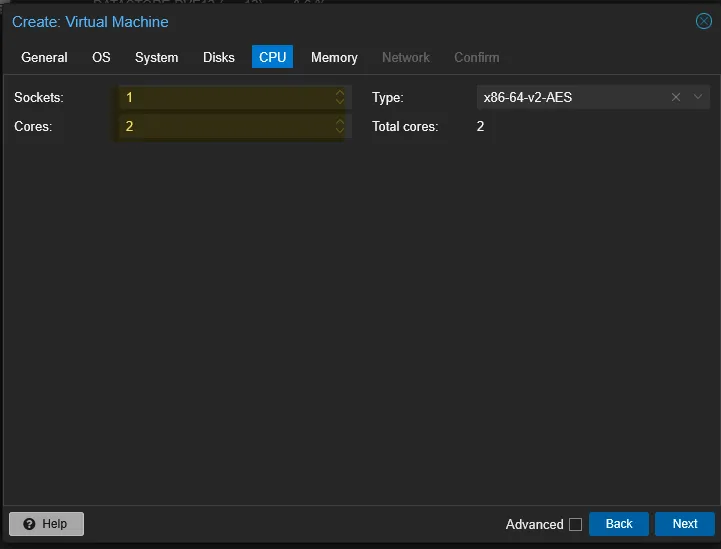Screen dimensions: 721x549
Task: Increase Sockets with the up spinner arrow
Action: click(x=340, y=93)
